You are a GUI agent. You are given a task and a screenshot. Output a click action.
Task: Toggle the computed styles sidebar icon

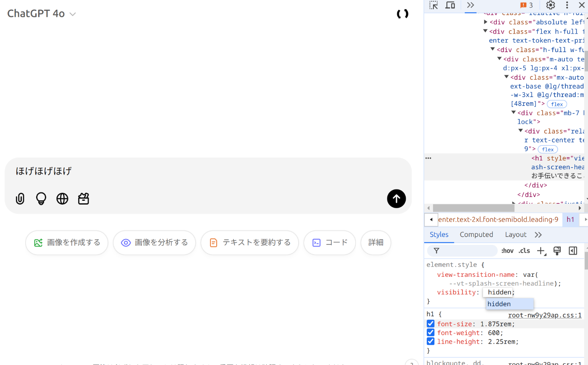[573, 251]
